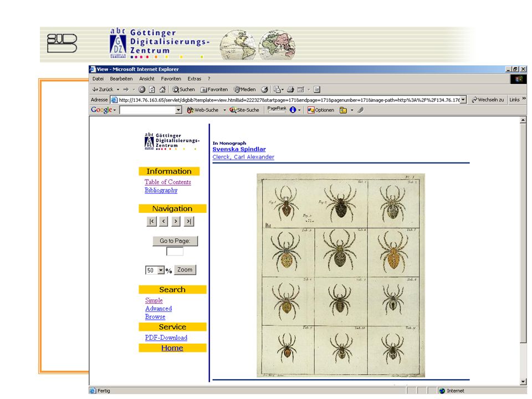Open the page info dropdown arrow

click(x=299, y=110)
